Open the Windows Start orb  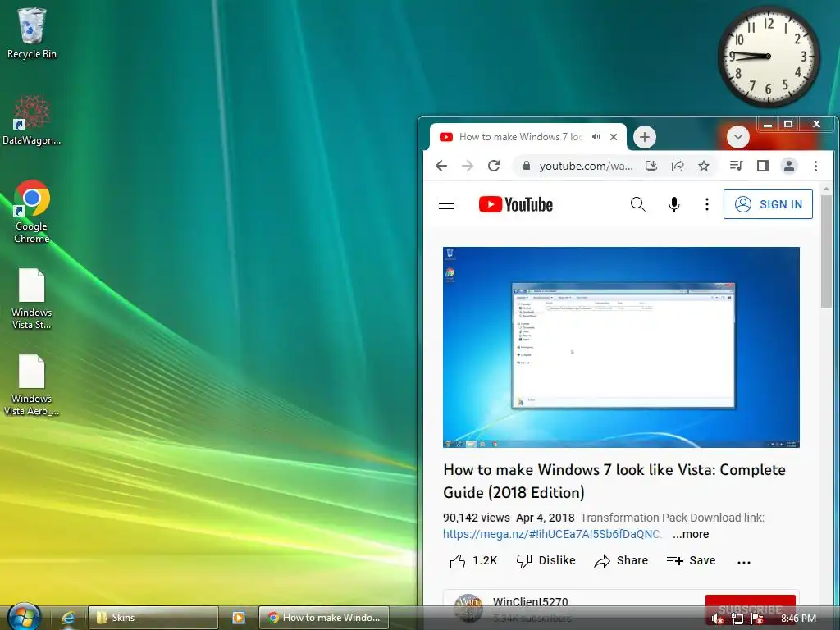point(24,617)
